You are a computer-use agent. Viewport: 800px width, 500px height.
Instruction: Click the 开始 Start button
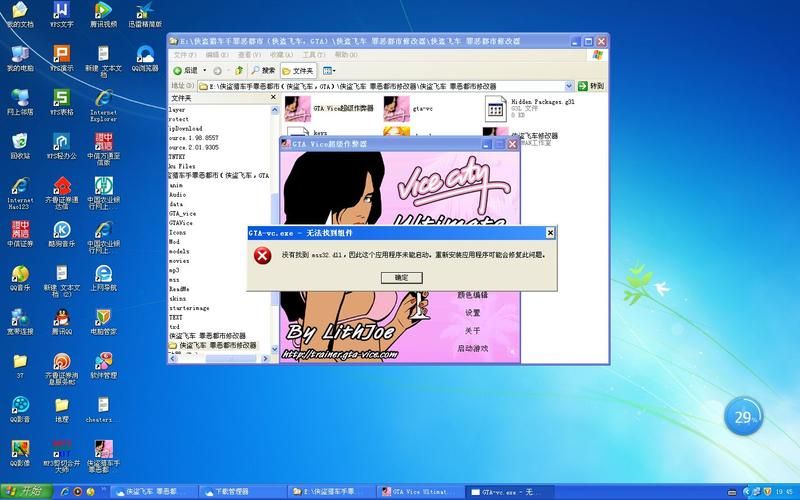tap(26, 491)
